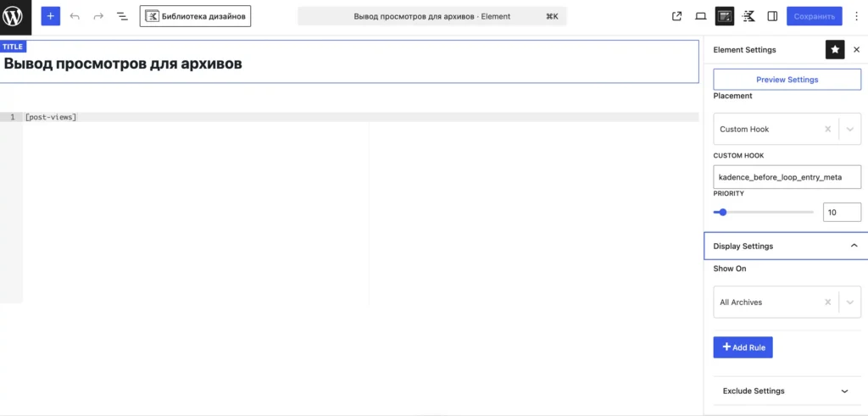Screen dimensions: 868x416
Task: Open the three-dot options menu
Action: point(857,16)
